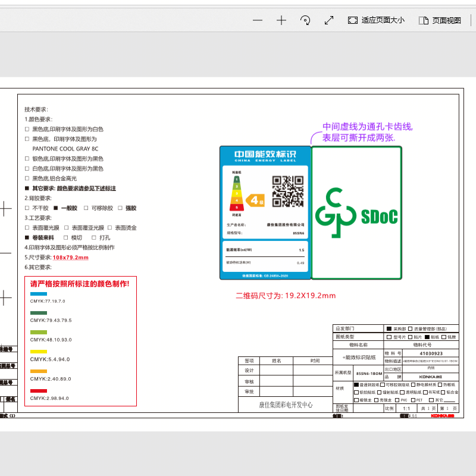Click the 设计 row label in signature table
Screen dimensions: 476x476
click(x=249, y=370)
